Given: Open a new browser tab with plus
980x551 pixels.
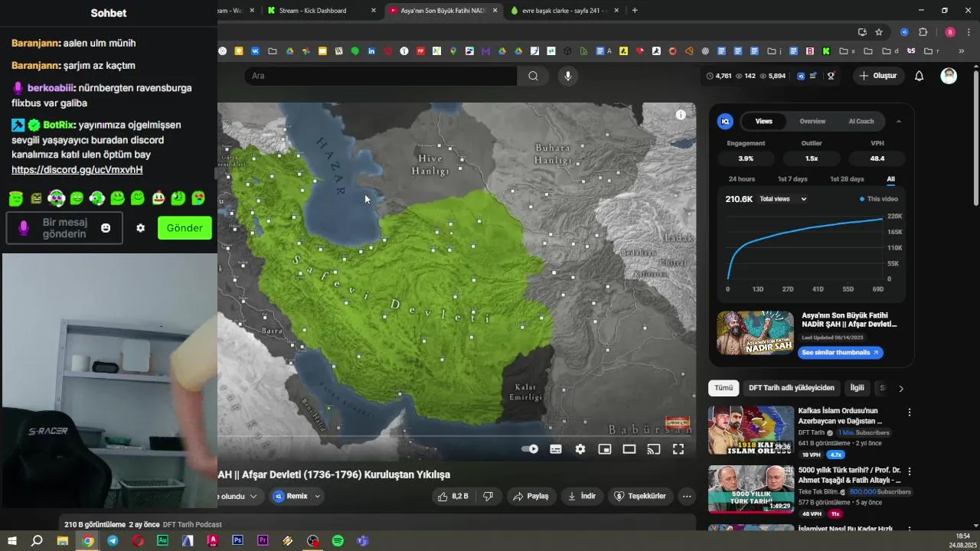Looking at the screenshot, I should [x=635, y=11].
